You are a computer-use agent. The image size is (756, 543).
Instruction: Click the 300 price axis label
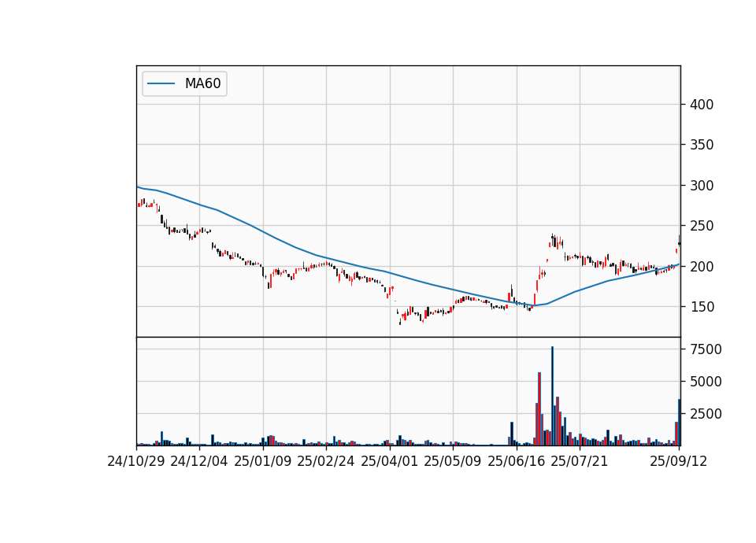point(702,186)
